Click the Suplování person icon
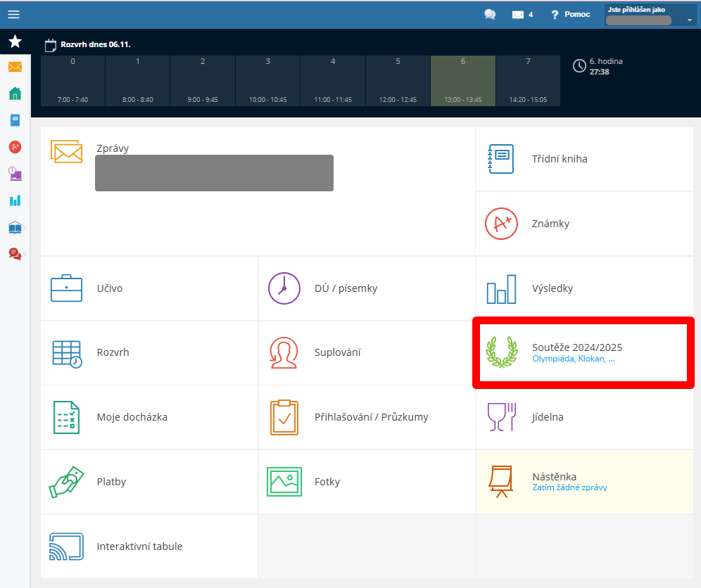Screen dimensions: 701x588 point(284,353)
